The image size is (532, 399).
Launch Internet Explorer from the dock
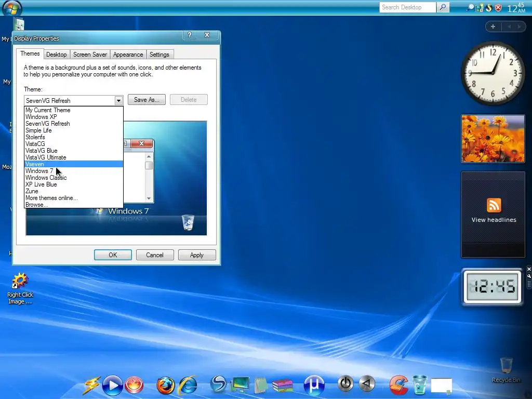[188, 385]
